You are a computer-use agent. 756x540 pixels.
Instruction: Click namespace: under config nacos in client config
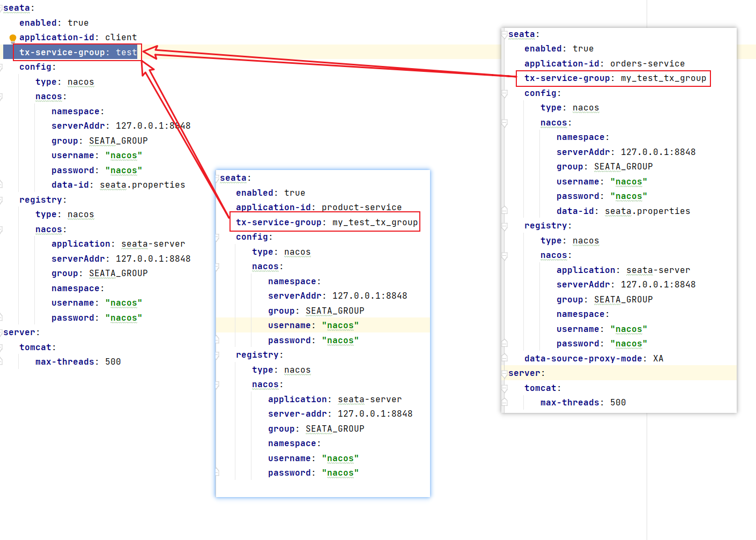78,112
